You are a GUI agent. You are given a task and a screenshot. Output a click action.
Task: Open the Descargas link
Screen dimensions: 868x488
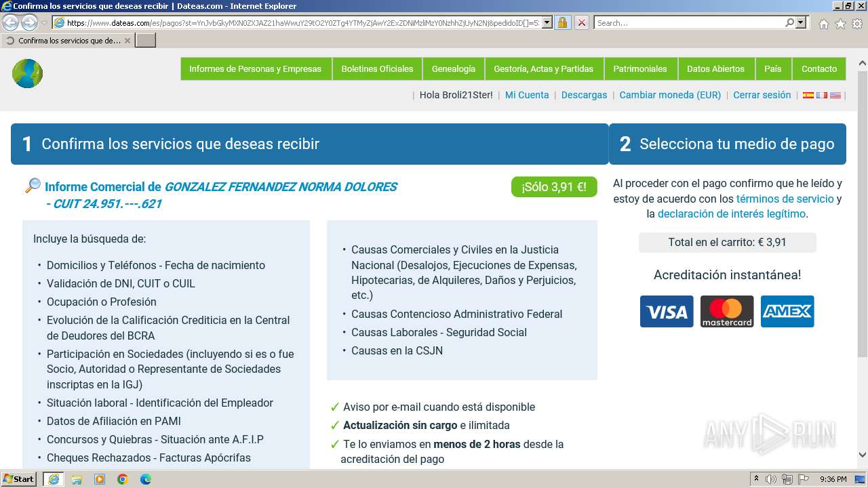[x=584, y=95]
